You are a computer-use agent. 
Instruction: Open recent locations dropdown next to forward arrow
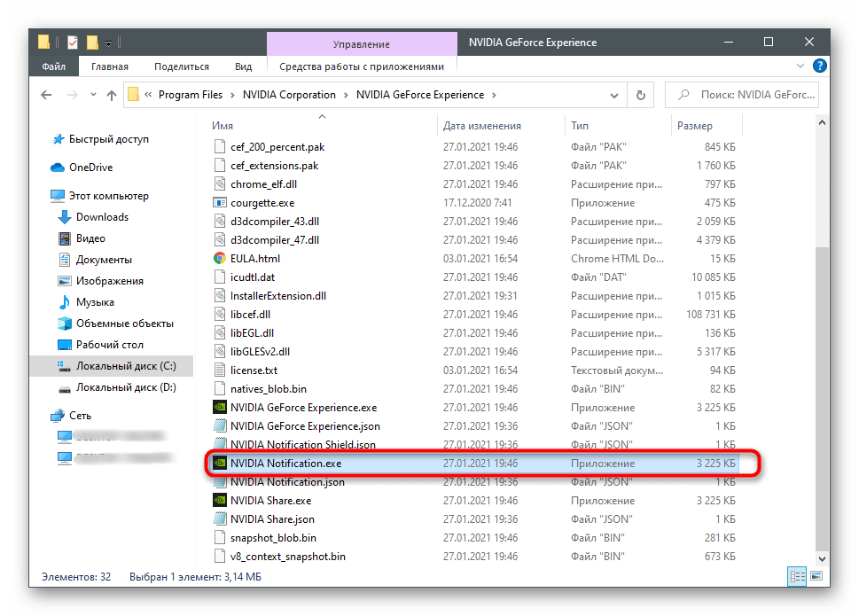click(93, 95)
